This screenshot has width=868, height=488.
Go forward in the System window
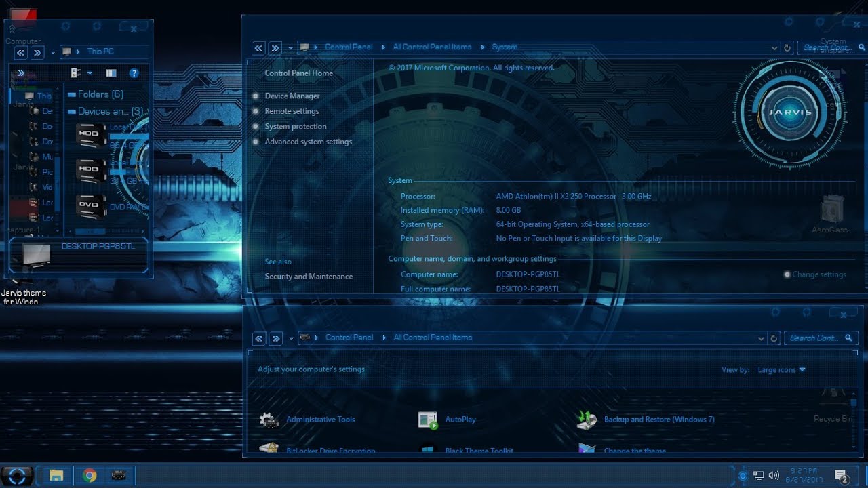point(275,48)
